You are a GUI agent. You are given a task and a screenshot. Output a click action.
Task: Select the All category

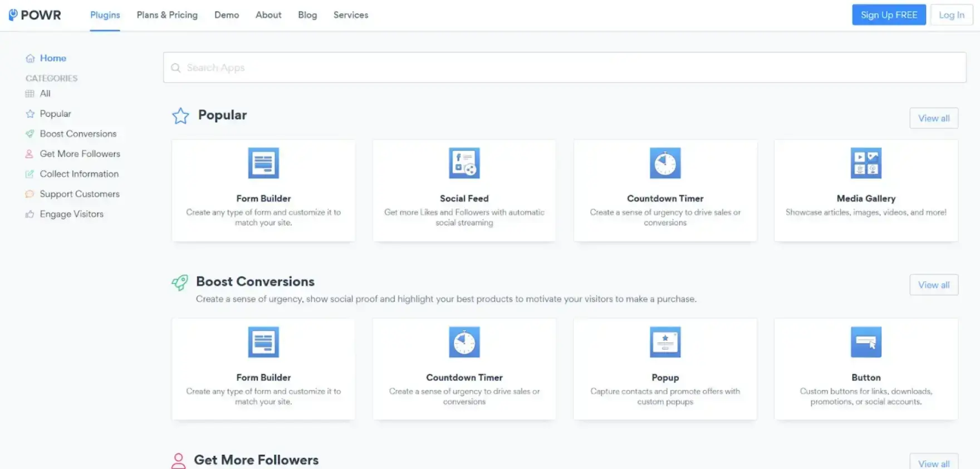(45, 94)
